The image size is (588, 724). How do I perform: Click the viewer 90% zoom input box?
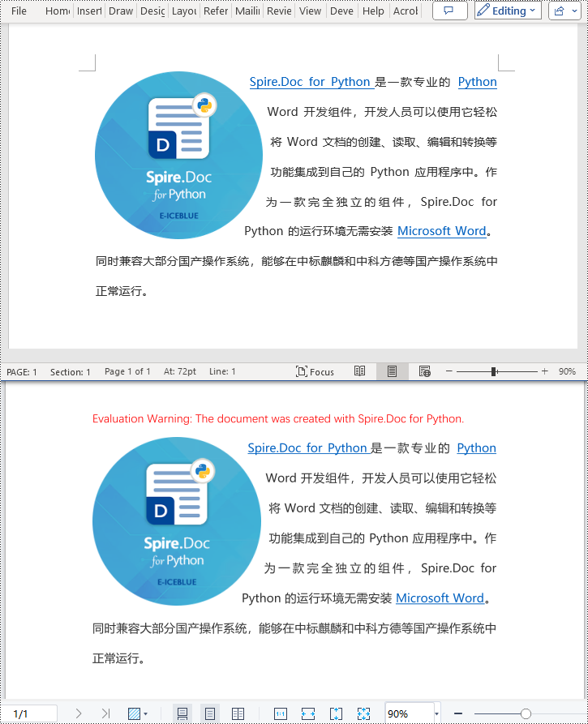pos(410,713)
